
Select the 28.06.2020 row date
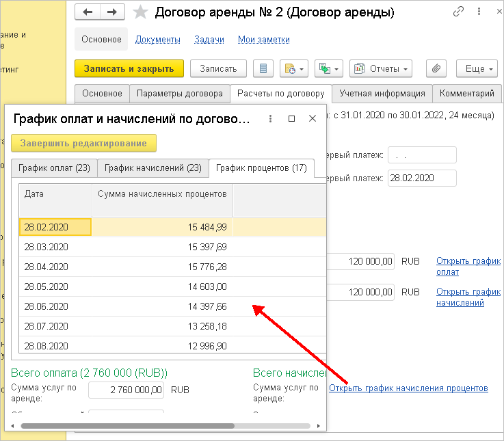click(55, 306)
